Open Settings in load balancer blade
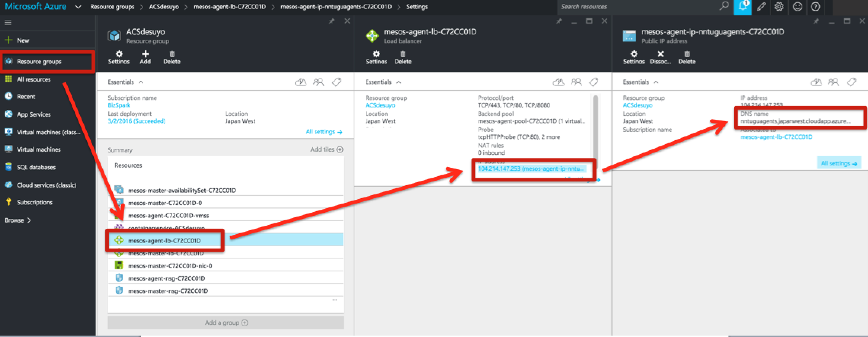This screenshot has height=337, width=868. [x=376, y=58]
